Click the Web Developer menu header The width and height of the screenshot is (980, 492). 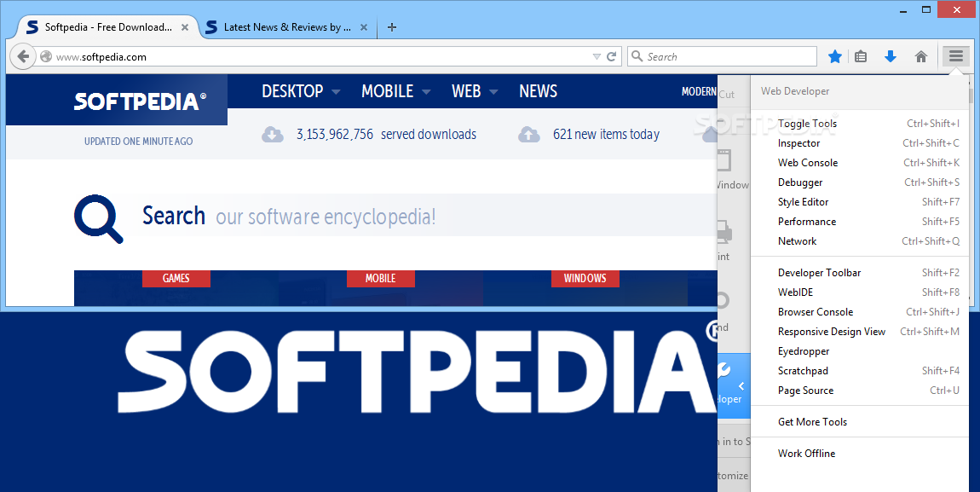(795, 91)
